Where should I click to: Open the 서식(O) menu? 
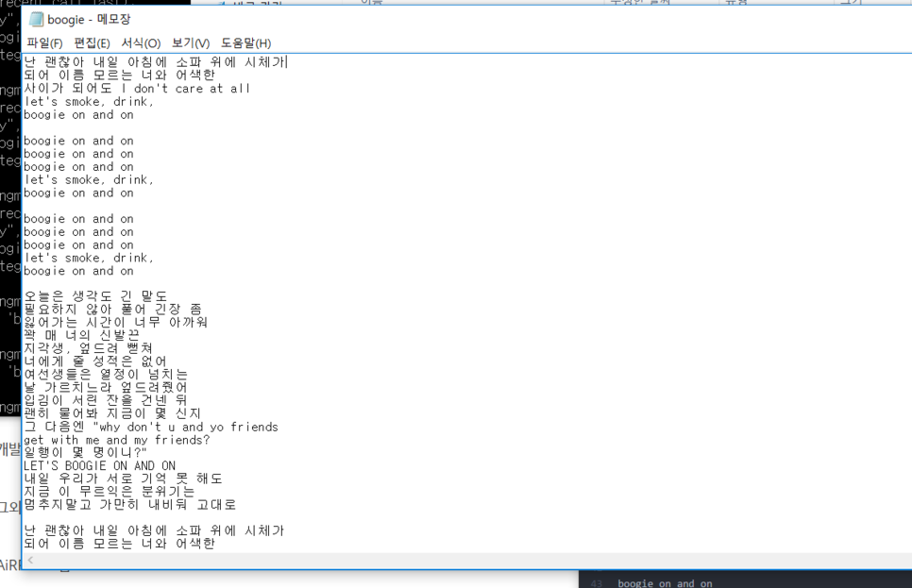coord(141,43)
